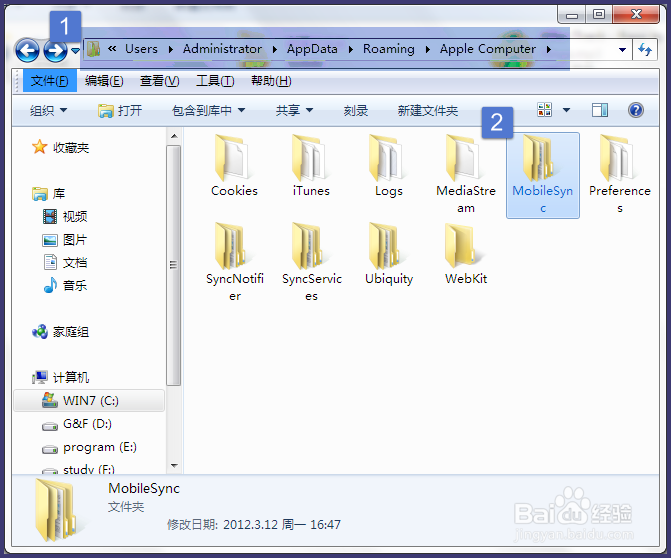671x558 pixels.
Task: Select the Preferences folder
Action: point(620,175)
